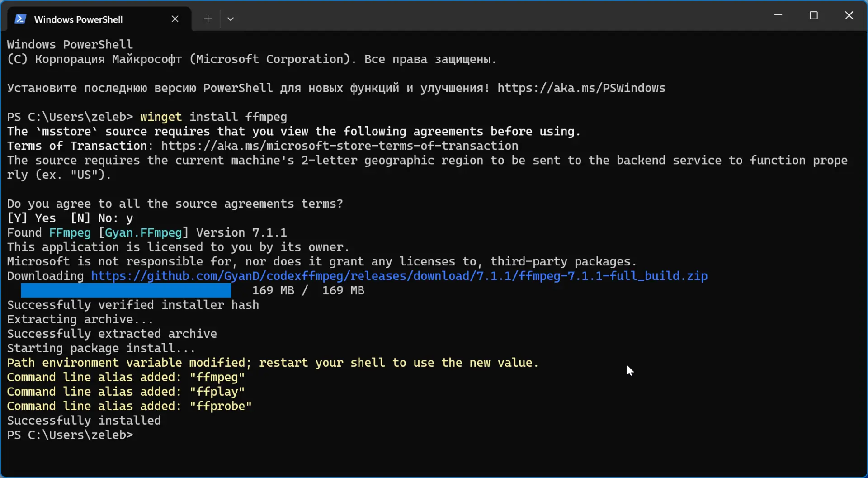Click 'Do you agree to all the source agreements terms?'
This screenshot has width=868, height=478.
click(x=175, y=204)
